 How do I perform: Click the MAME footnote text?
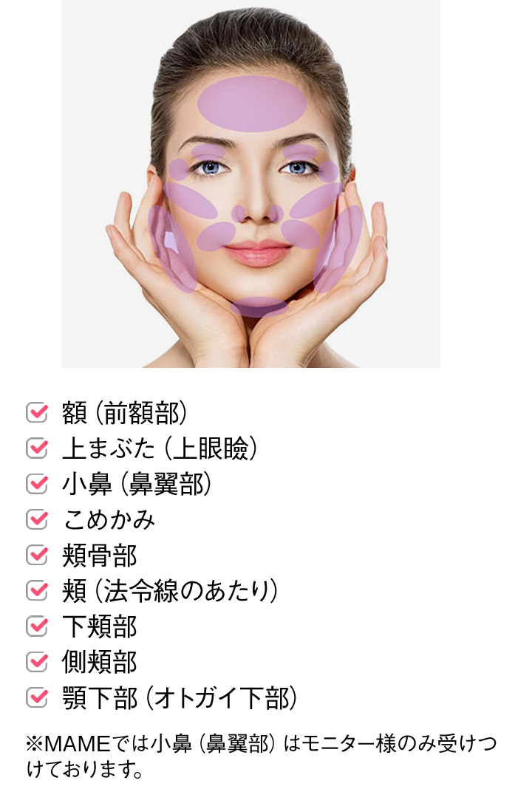click(261, 757)
